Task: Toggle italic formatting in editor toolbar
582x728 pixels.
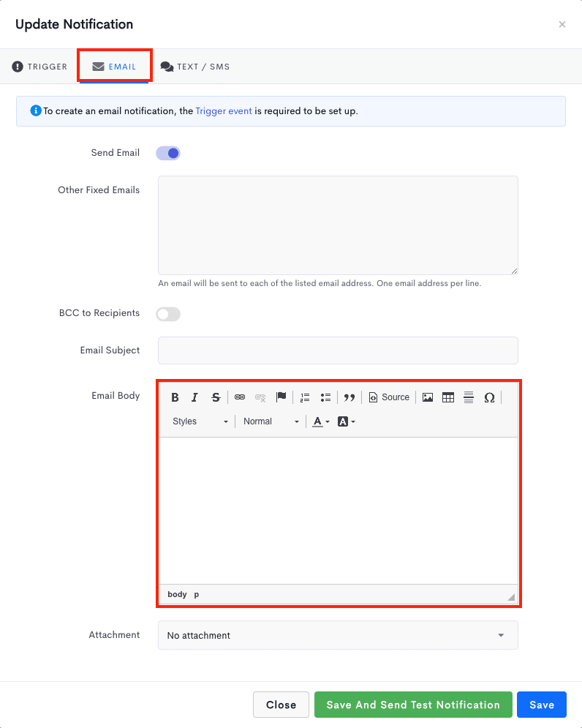Action: click(194, 397)
